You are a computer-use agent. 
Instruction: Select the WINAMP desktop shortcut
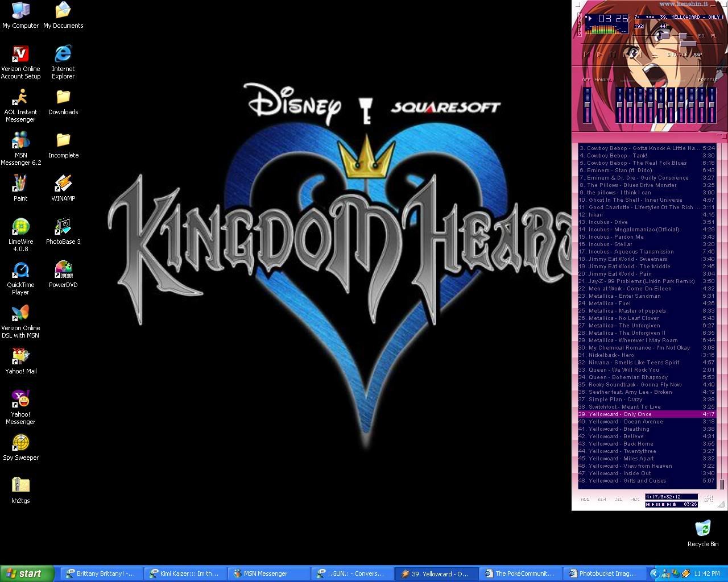click(x=63, y=189)
